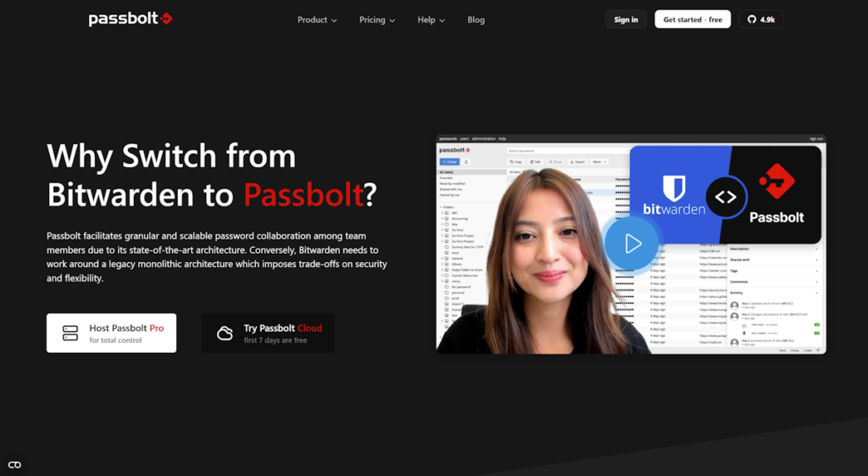Expand the Pricing dropdown menu
Viewport: 868px width, 476px height.
tap(377, 20)
